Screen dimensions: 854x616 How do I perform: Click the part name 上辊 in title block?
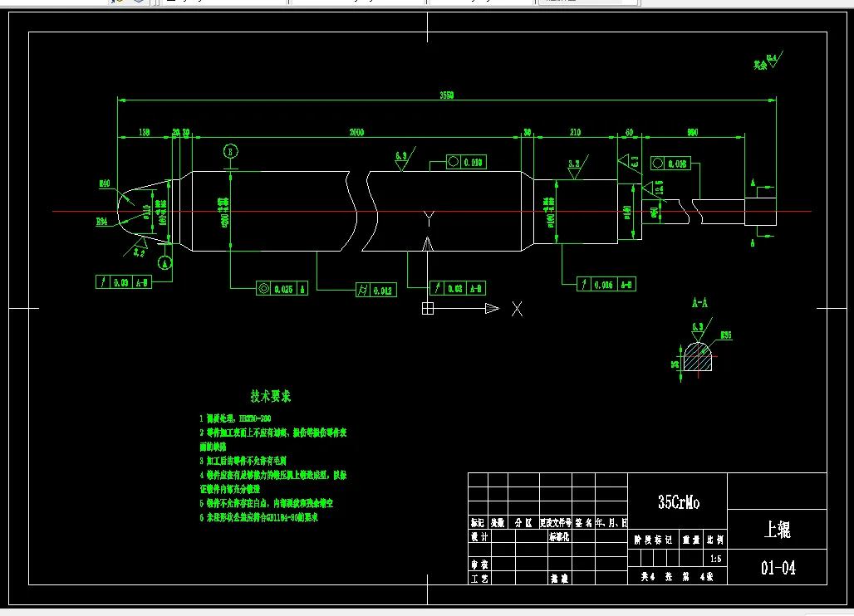pyautogui.click(x=778, y=529)
